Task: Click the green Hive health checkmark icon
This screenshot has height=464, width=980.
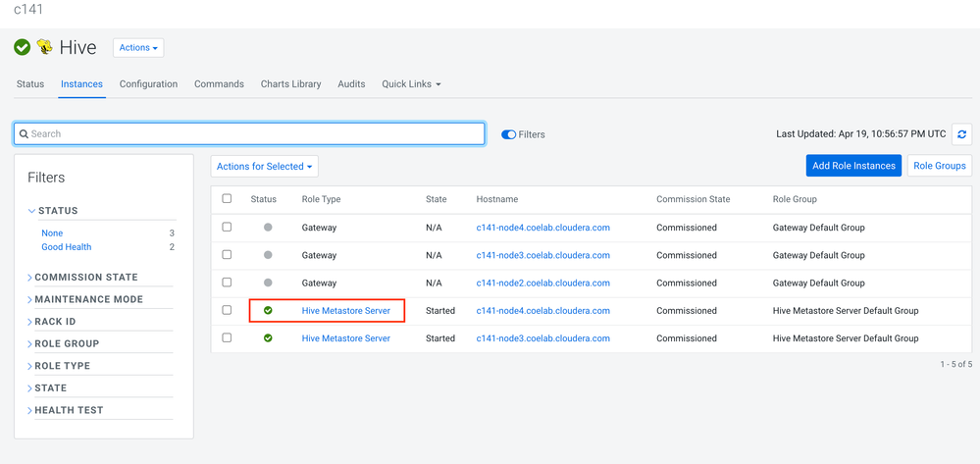Action: [x=22, y=47]
